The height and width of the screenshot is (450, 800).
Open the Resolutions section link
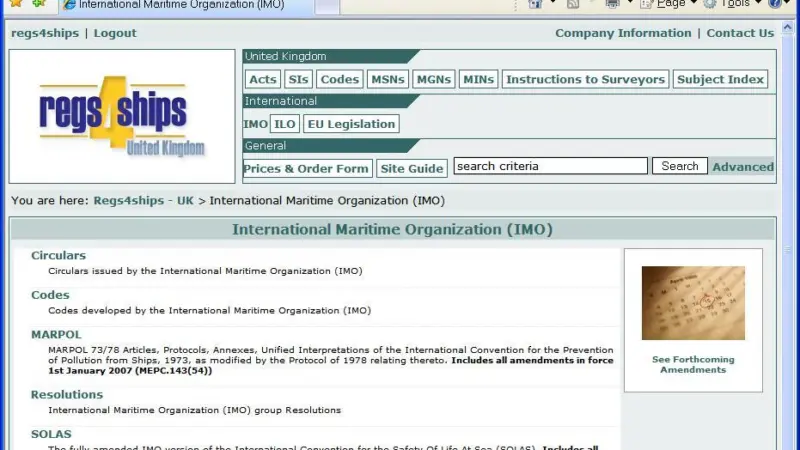pyautogui.click(x=67, y=394)
